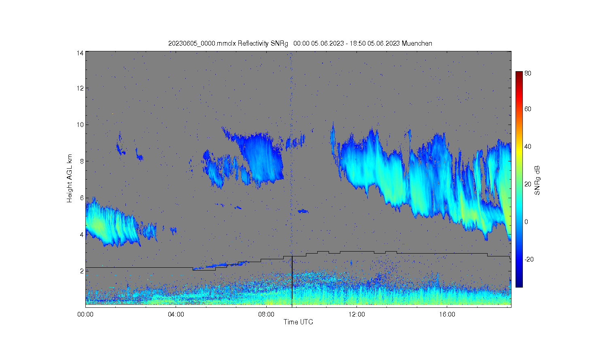Click the colorbar value label '40'
The width and height of the screenshot is (607, 364).
(528, 146)
